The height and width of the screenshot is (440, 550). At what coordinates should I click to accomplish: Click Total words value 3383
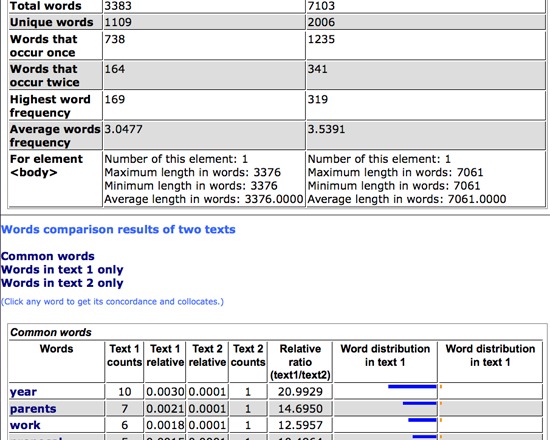coord(118,6)
